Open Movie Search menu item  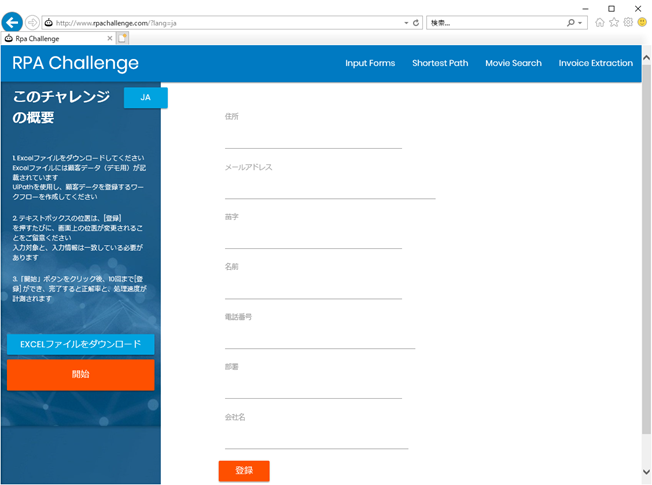513,63
